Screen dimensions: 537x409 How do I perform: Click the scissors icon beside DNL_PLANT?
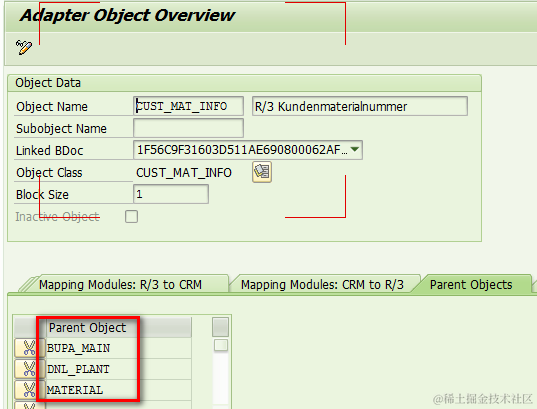(29, 369)
